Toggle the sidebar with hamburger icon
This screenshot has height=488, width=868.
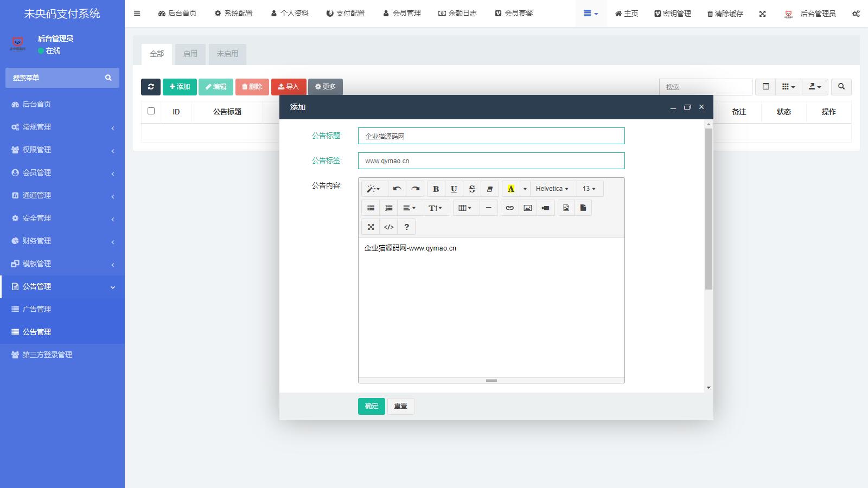(137, 14)
